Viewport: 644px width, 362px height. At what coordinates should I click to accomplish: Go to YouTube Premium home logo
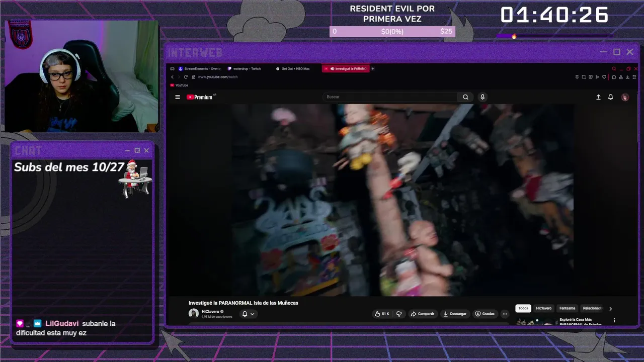coord(201,97)
